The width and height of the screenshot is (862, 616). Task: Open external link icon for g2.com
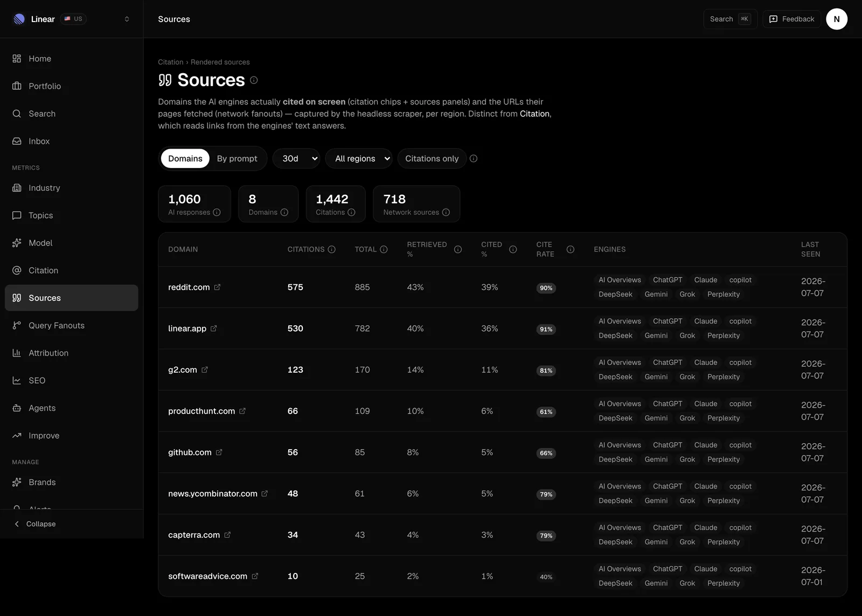[205, 370]
